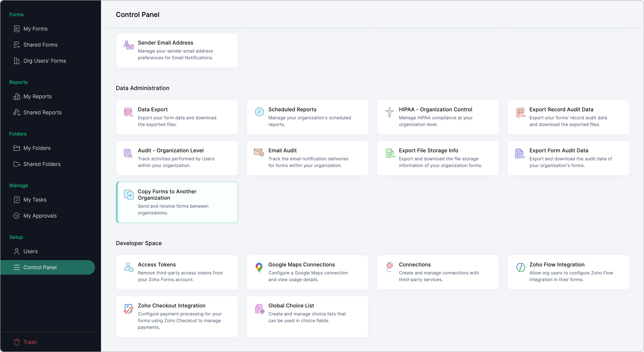Select Users under Setup

tap(30, 251)
